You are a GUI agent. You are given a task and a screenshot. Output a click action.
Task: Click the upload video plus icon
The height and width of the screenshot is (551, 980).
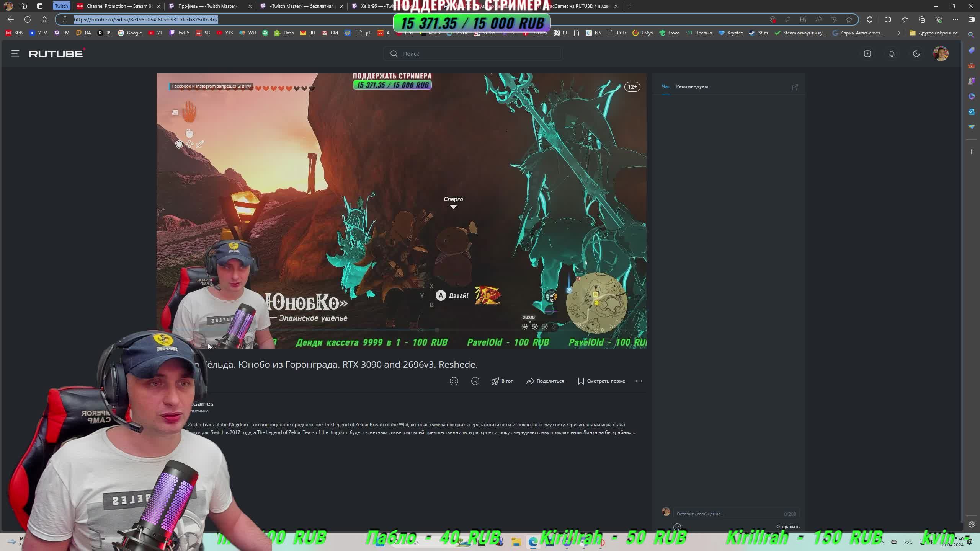(867, 54)
